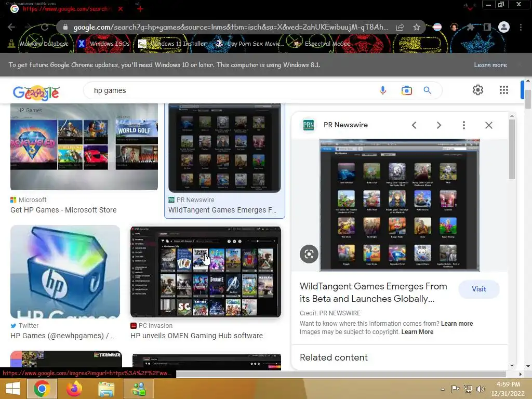Viewport: 532px width, 399px height.
Task: Open the Google apps grid
Action: tap(504, 90)
